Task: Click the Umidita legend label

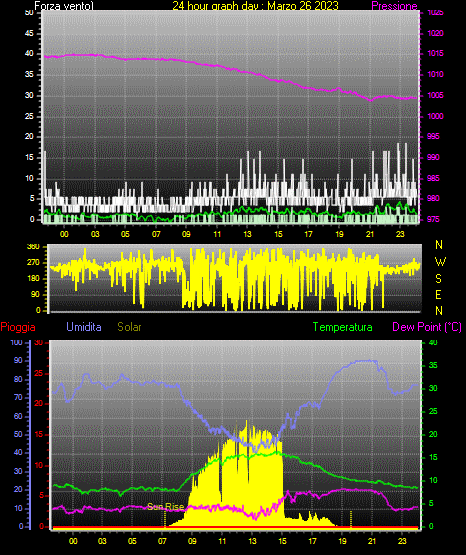Action: [x=84, y=327]
